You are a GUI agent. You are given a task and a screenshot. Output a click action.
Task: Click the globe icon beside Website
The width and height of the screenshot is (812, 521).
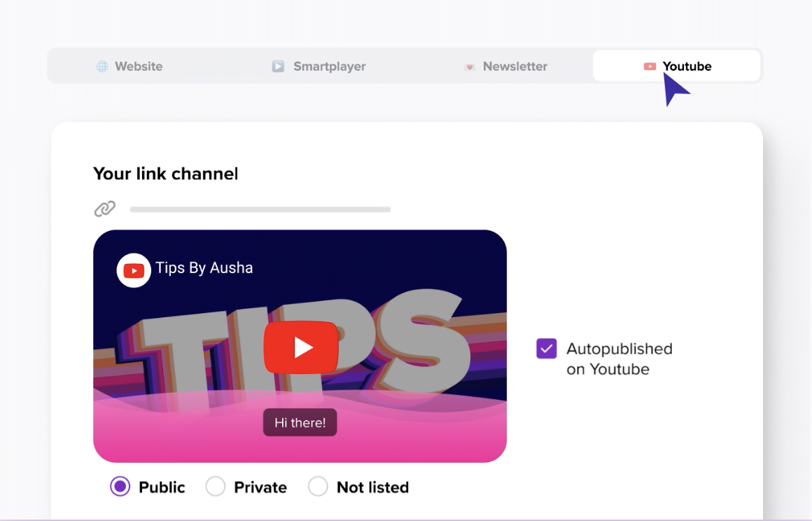tap(102, 67)
